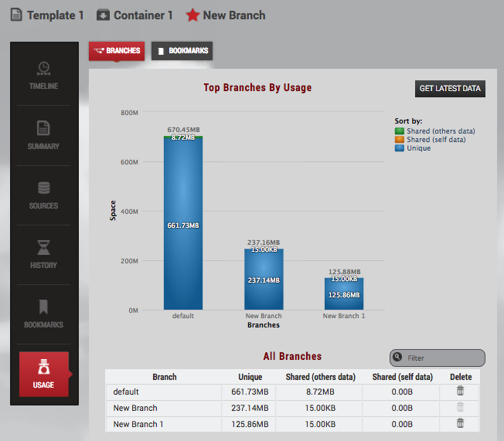
Task: Switch to the Bookmarks tab at top
Action: click(x=182, y=51)
